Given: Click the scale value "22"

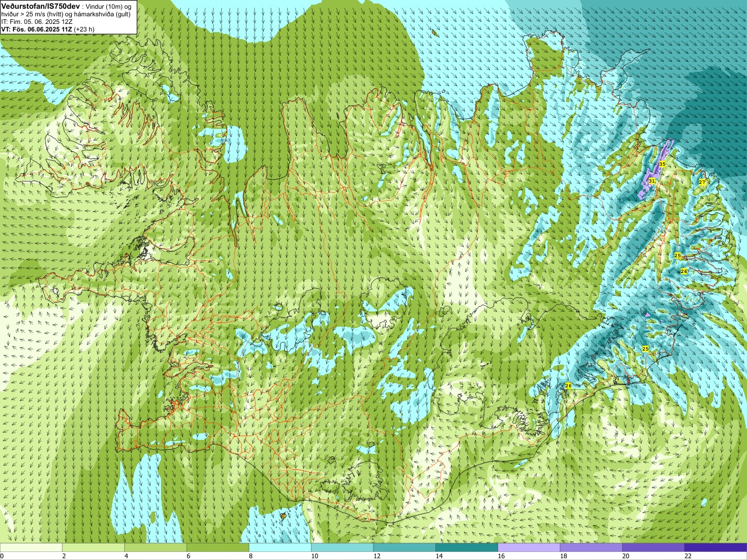Looking at the screenshot, I should [688, 556].
